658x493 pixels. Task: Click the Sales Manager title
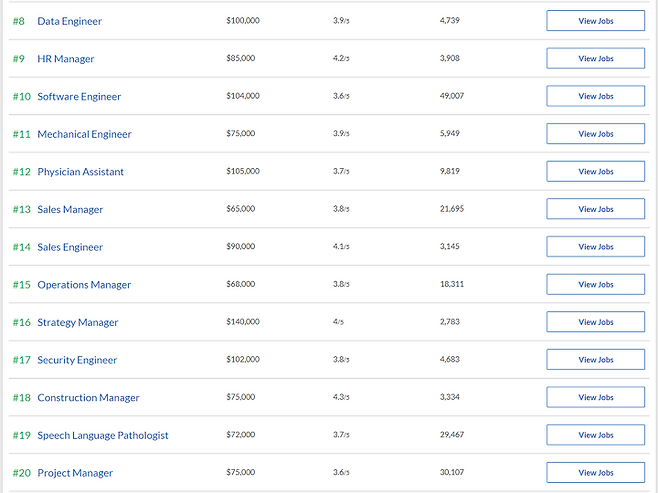point(70,209)
